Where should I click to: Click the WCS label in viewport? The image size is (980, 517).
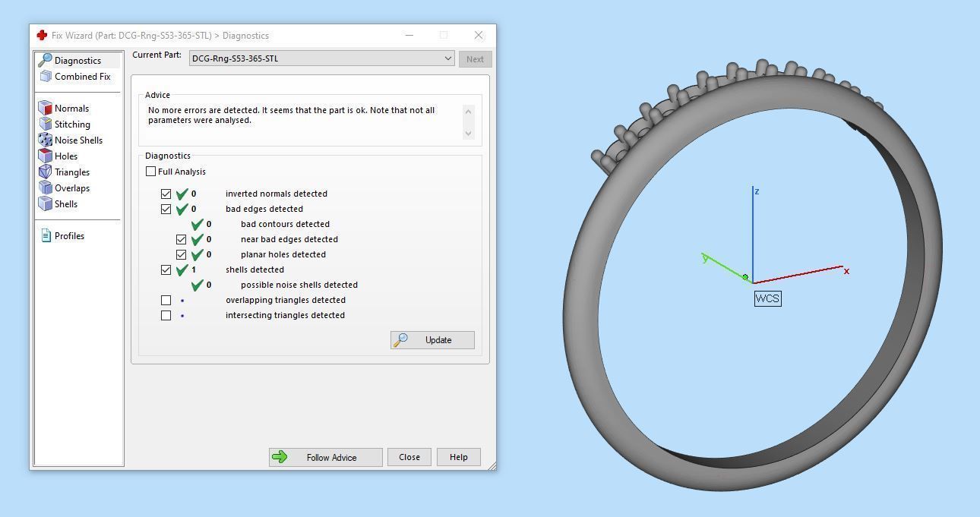(767, 298)
